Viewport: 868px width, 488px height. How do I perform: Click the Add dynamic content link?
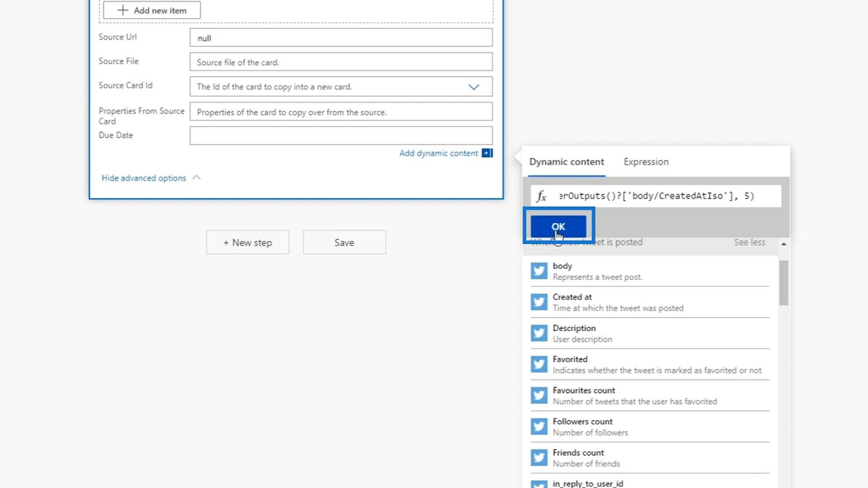click(x=438, y=153)
